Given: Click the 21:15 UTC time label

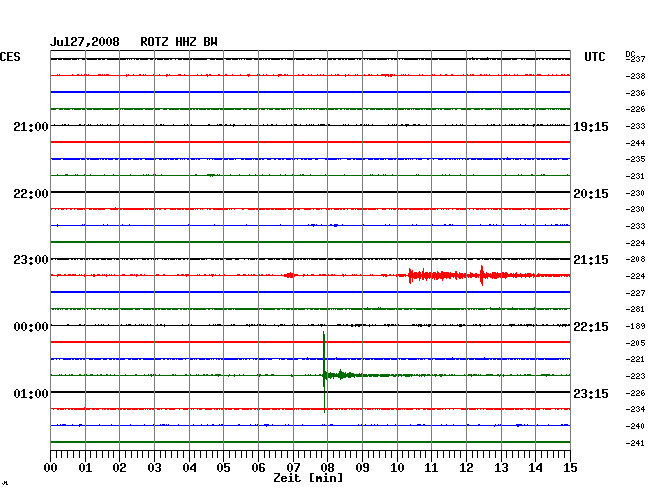Looking at the screenshot, I should (x=591, y=260).
